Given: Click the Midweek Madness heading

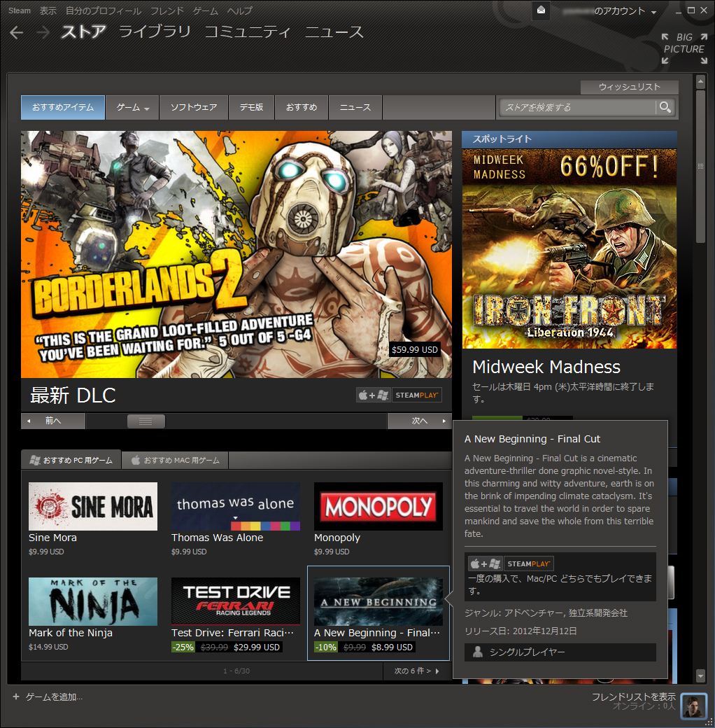Looking at the screenshot, I should [x=546, y=367].
